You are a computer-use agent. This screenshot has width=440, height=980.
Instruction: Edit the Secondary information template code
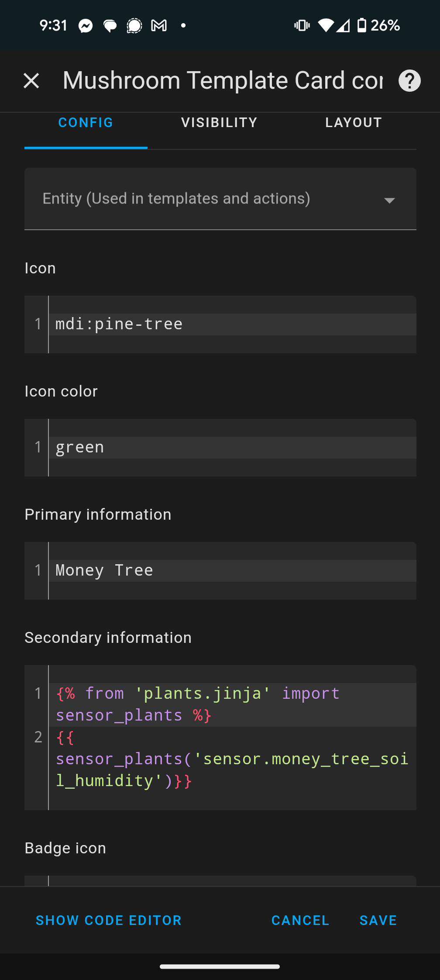pos(231,737)
